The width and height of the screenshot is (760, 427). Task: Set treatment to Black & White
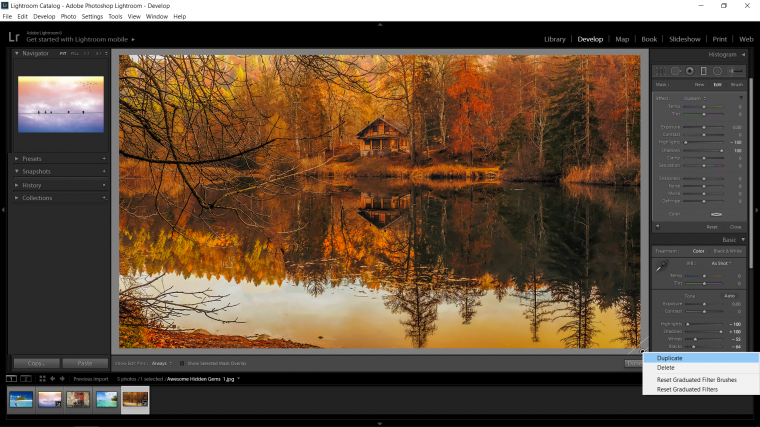[x=728, y=251]
